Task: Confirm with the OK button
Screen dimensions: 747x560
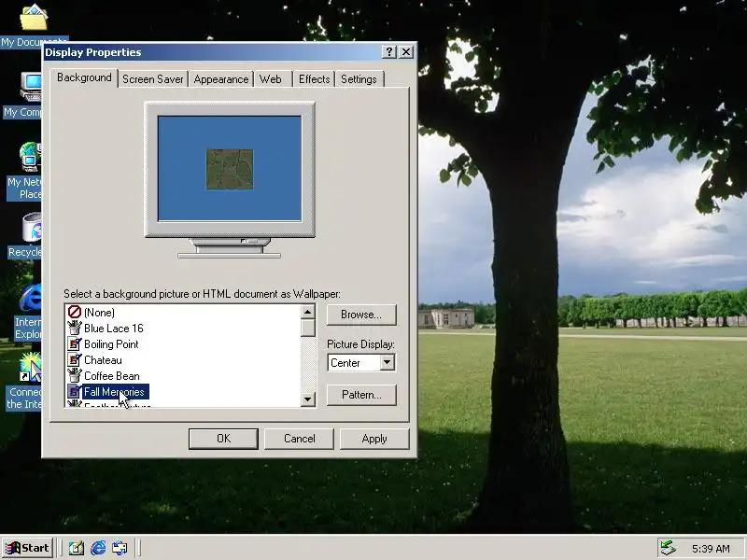Action: pyautogui.click(x=223, y=439)
